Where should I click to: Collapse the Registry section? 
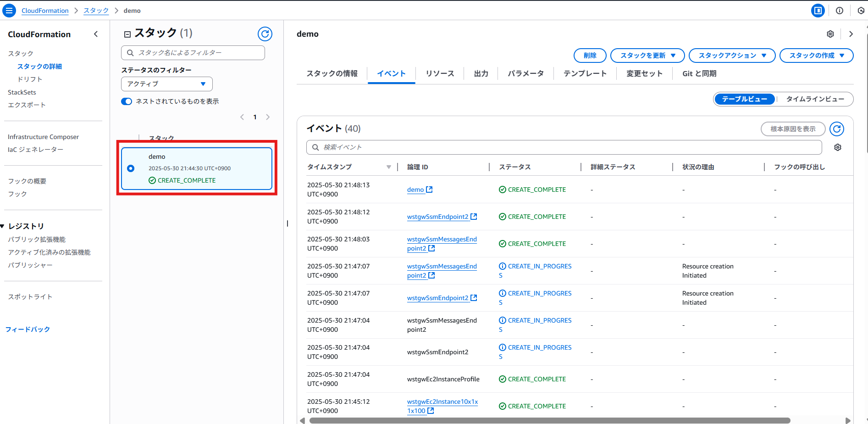[2, 226]
